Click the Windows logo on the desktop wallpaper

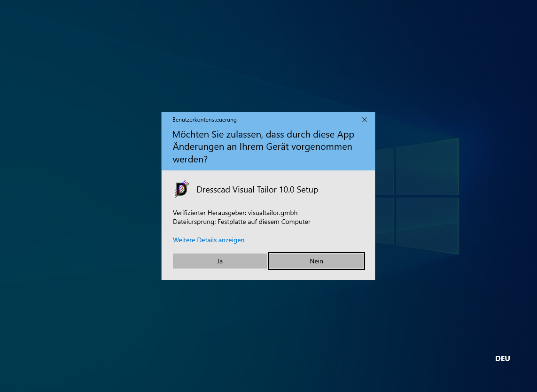click(418, 196)
